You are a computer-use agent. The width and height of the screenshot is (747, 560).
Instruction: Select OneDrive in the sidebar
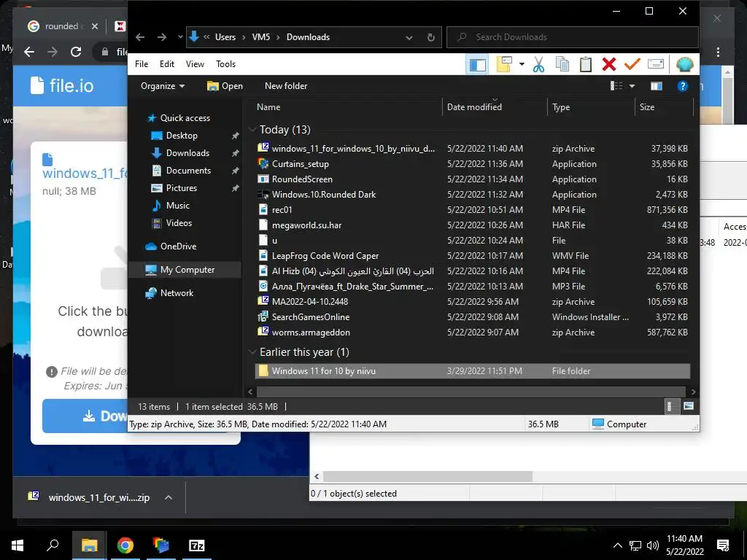pos(178,246)
